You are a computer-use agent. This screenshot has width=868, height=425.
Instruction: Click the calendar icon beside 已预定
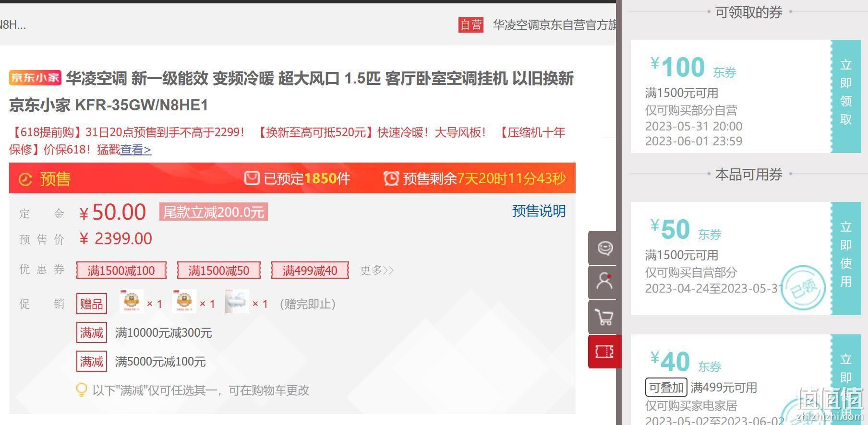[252, 178]
